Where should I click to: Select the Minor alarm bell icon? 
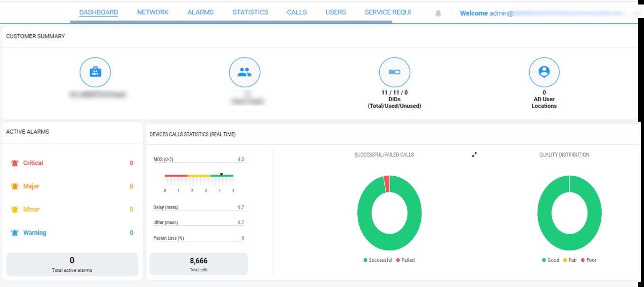pos(15,209)
